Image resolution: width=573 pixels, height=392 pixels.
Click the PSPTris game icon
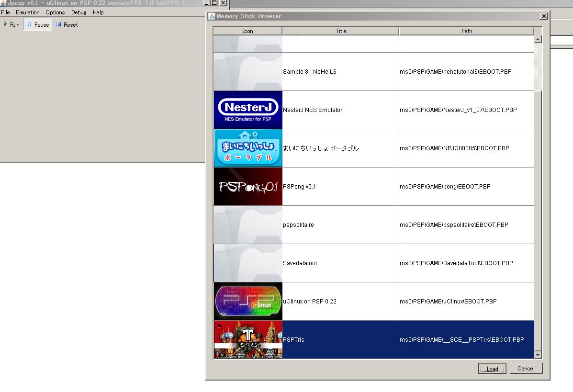pyautogui.click(x=248, y=340)
